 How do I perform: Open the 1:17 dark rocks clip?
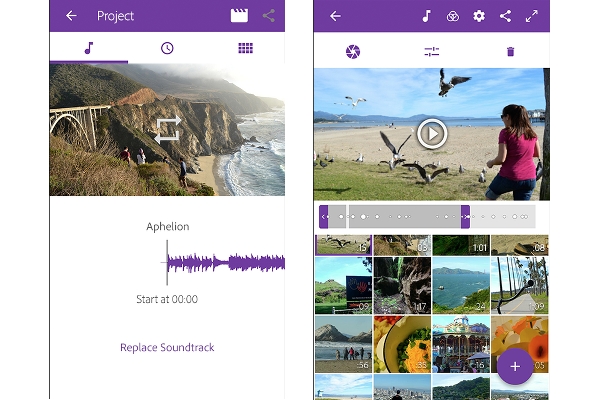pyautogui.click(x=402, y=286)
